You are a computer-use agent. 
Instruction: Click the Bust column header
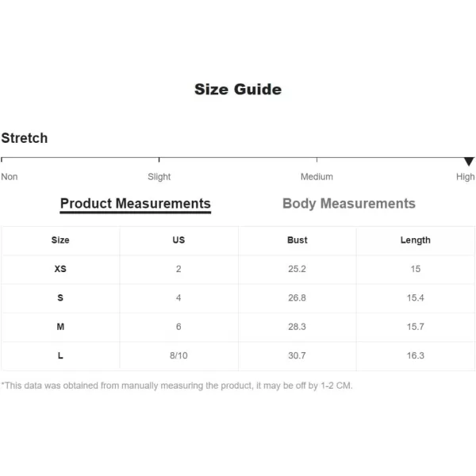click(x=297, y=240)
